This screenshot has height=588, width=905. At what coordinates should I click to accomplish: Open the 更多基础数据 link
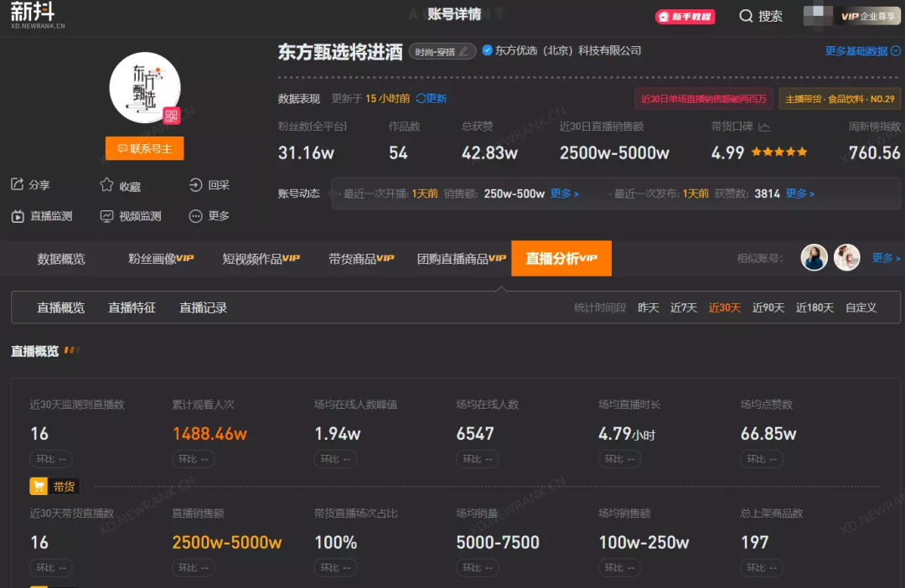click(x=861, y=51)
